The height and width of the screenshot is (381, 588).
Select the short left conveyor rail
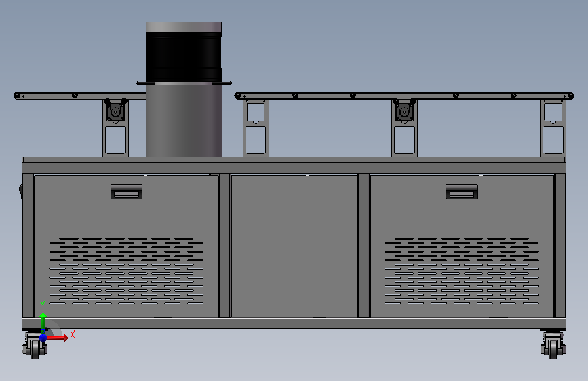(80, 96)
